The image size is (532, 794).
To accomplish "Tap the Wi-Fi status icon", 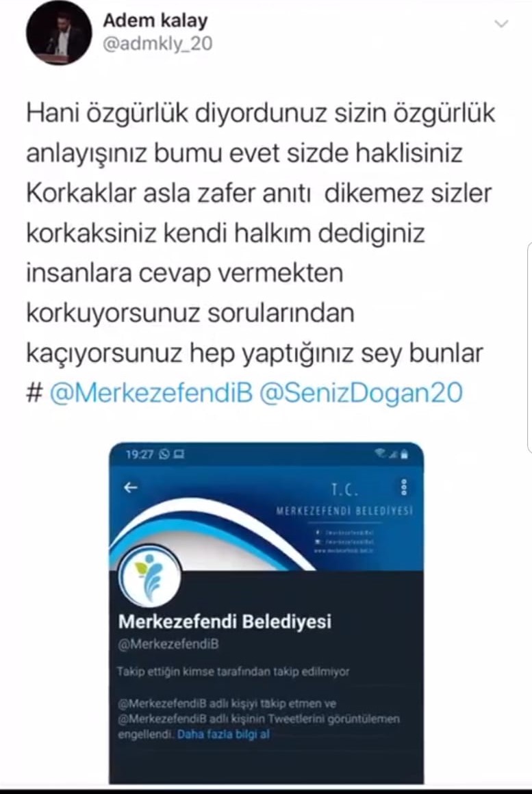I will point(381,454).
